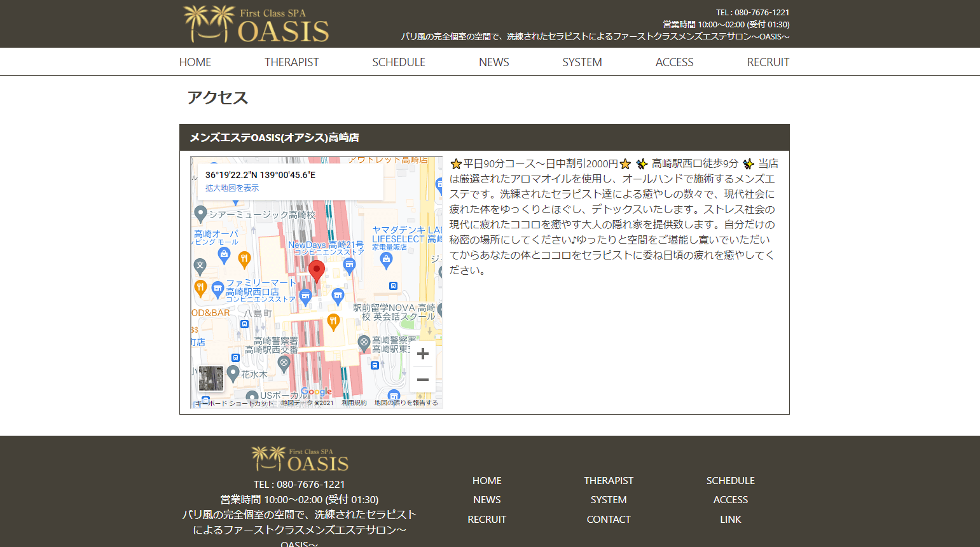Go to ACCESS via footer link

(731, 500)
